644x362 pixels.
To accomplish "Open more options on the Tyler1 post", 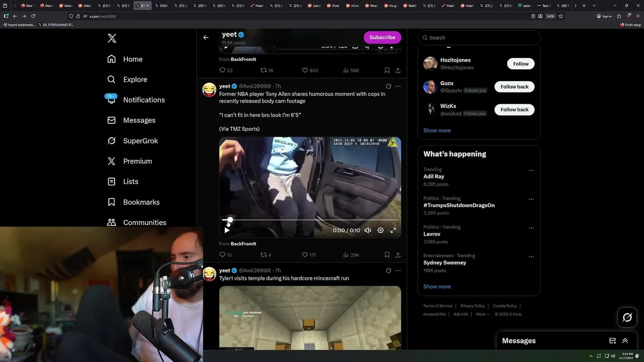I will click(x=398, y=270).
